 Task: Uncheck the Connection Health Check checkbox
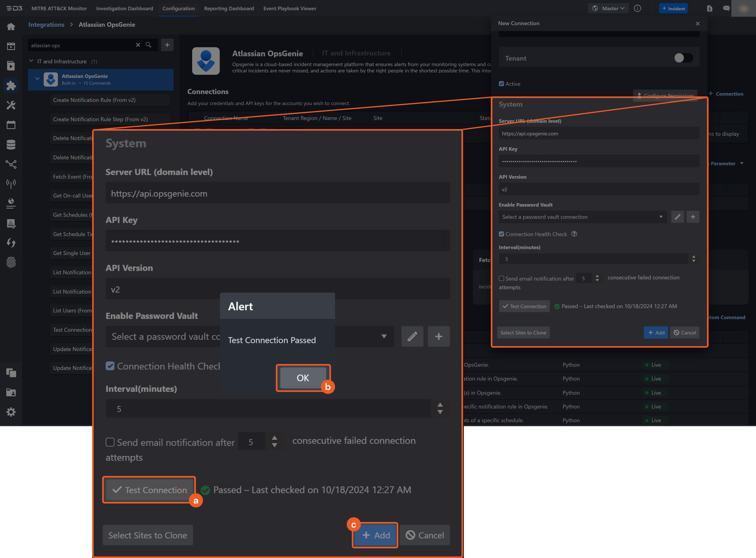(x=110, y=366)
